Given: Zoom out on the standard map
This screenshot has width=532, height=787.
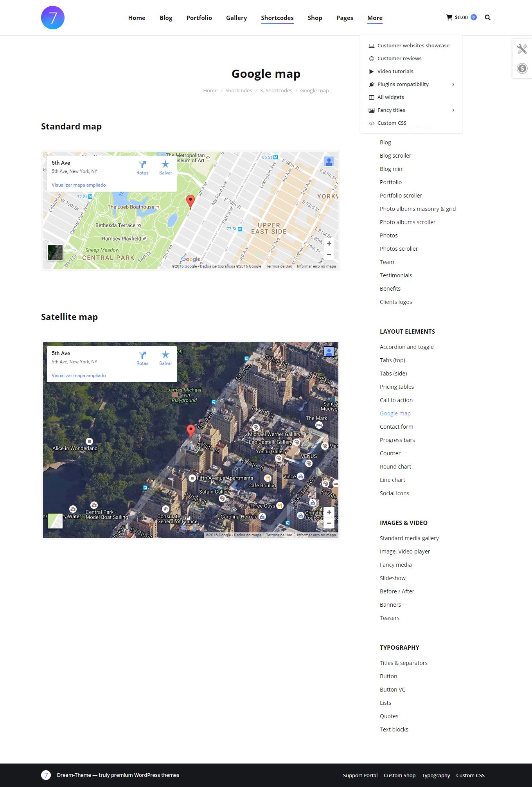Looking at the screenshot, I should (329, 254).
